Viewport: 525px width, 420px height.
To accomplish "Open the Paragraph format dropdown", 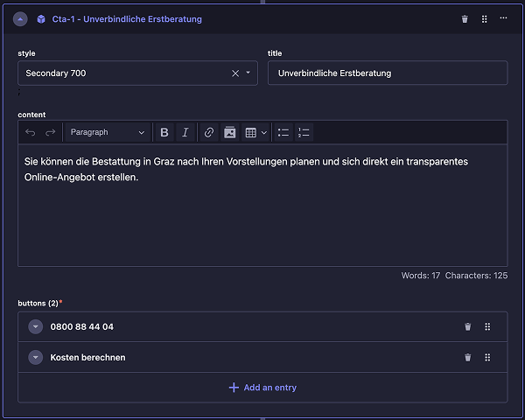I will (107, 132).
